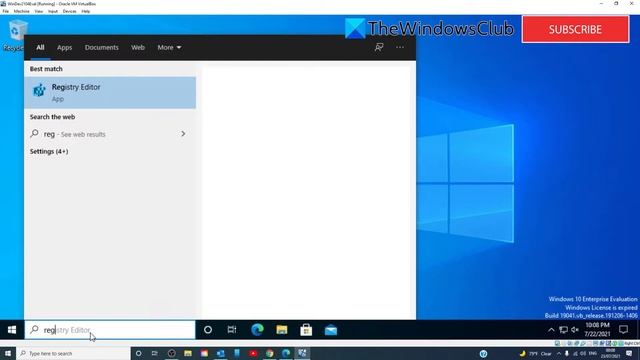This screenshot has height=360, width=640.
Task: Select VirtualBox icon on host taskbar
Action: click(x=302, y=353)
